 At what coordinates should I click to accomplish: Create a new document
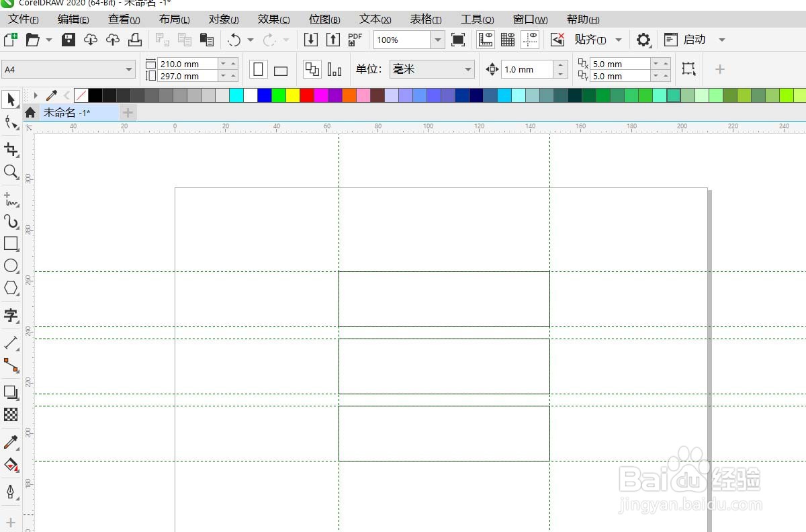tap(10, 40)
